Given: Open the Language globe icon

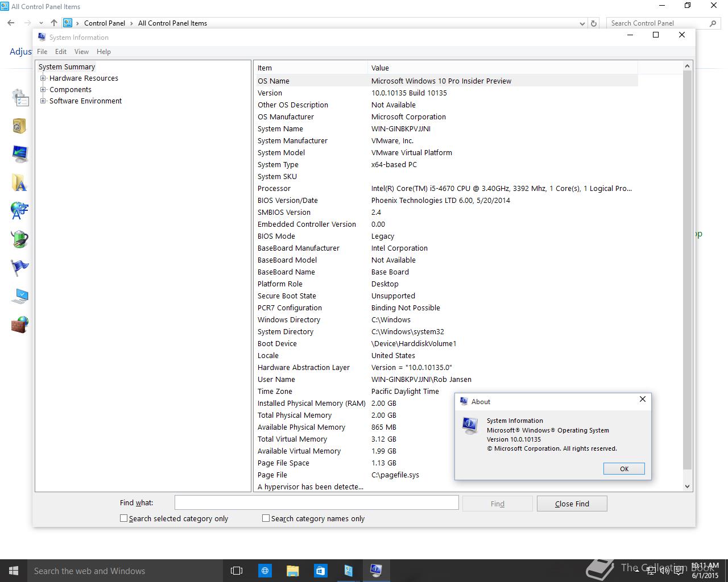Looking at the screenshot, I should pos(19,211).
